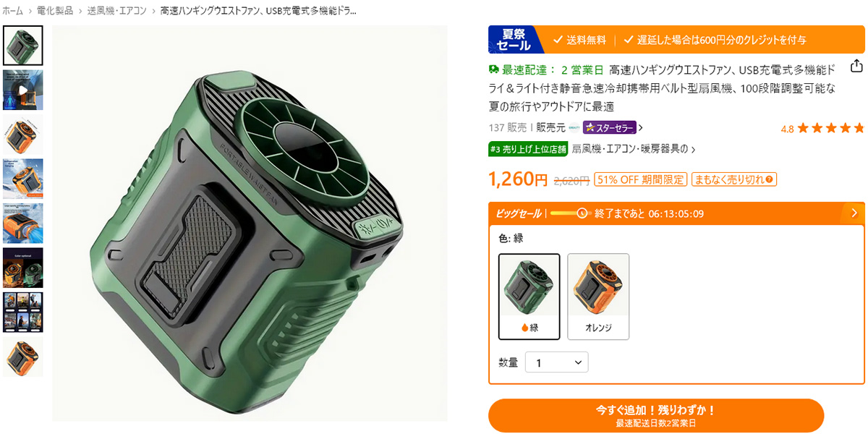Click the sold-out-soon info question icon
Image resolution: width=868 pixels, height=434 pixels.
[770, 179]
